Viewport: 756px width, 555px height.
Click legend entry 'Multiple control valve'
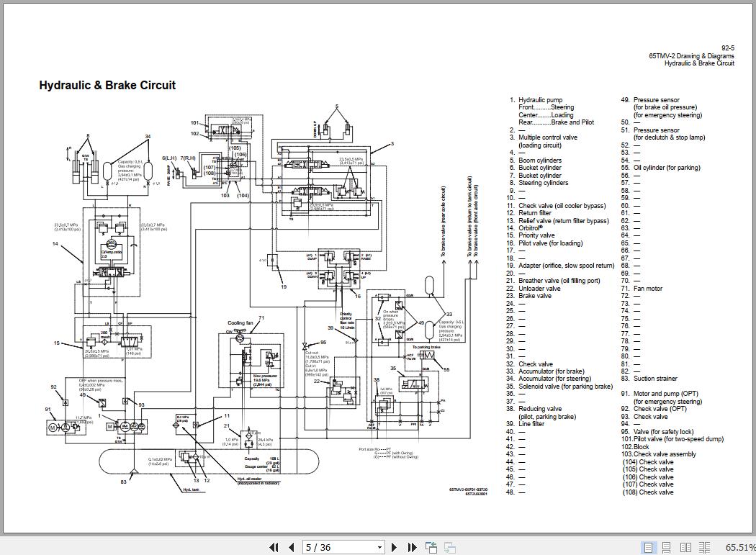click(x=548, y=137)
